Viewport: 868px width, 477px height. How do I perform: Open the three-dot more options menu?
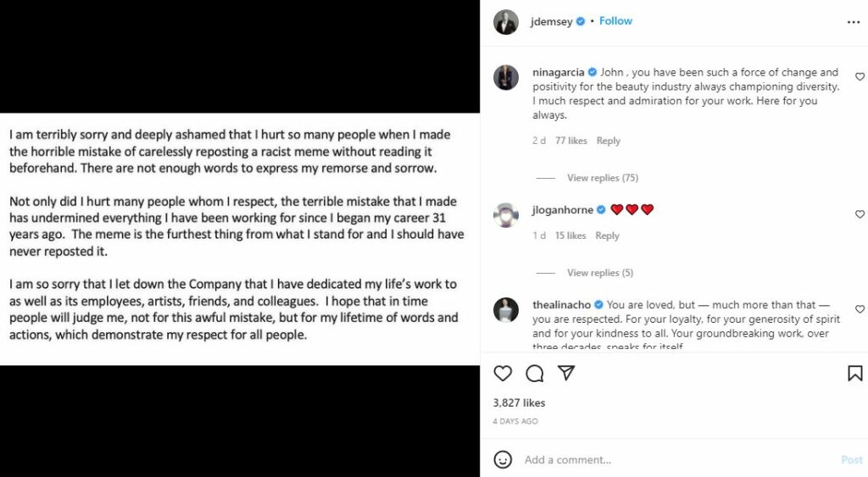[853, 22]
